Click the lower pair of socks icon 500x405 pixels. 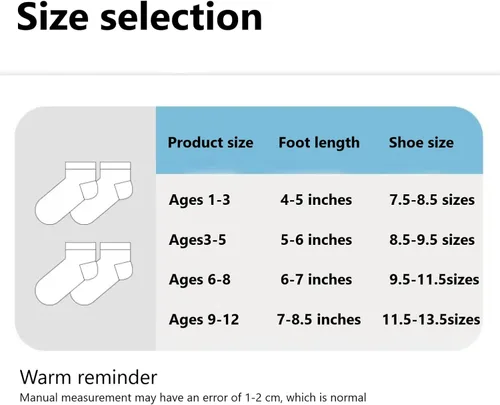click(x=84, y=274)
